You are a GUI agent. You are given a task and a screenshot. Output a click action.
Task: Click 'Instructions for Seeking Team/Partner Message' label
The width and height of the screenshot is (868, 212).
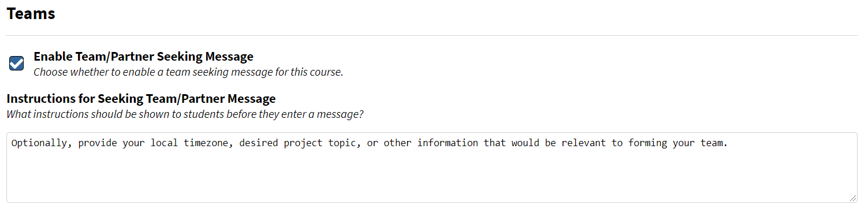(x=141, y=98)
